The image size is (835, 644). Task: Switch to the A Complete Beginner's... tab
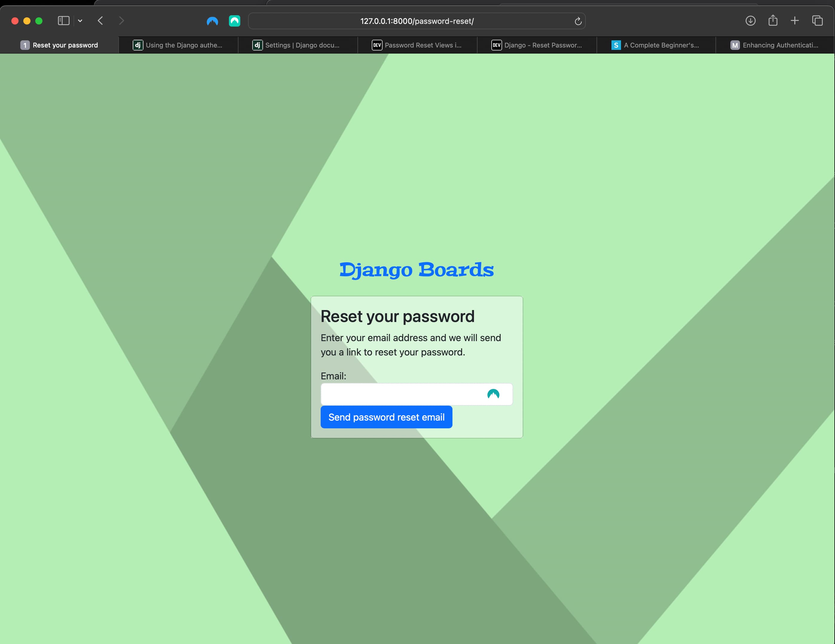pyautogui.click(x=656, y=45)
